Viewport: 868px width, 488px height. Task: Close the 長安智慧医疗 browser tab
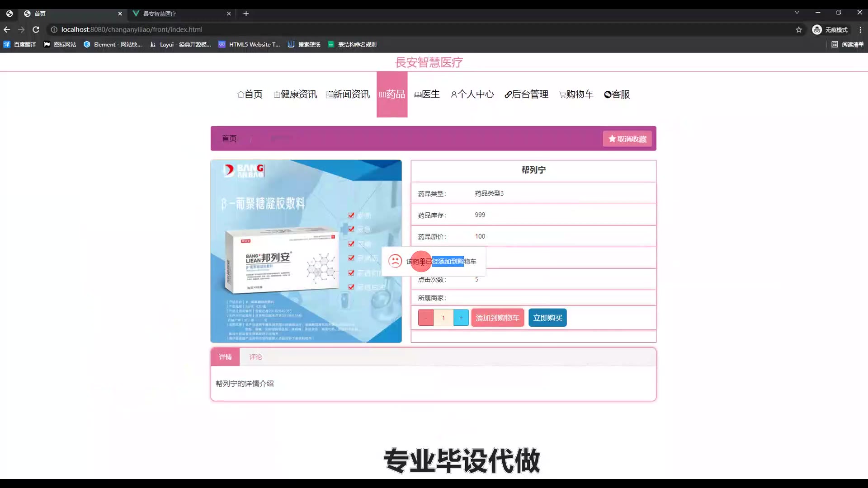pos(229,14)
